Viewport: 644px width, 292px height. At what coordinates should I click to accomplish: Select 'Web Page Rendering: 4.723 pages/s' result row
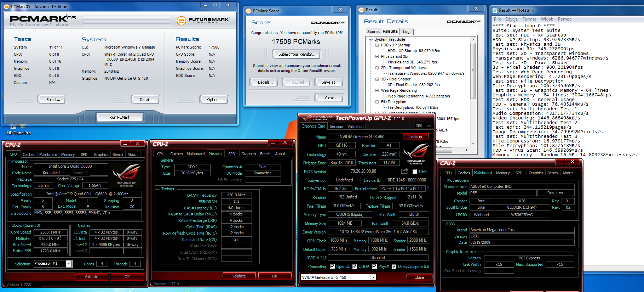[419, 96]
